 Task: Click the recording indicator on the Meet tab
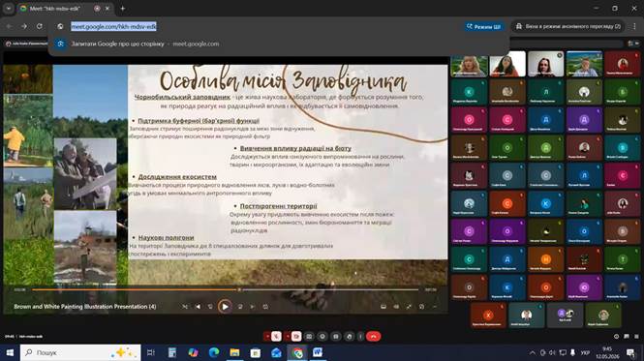pyautogui.click(x=97, y=8)
